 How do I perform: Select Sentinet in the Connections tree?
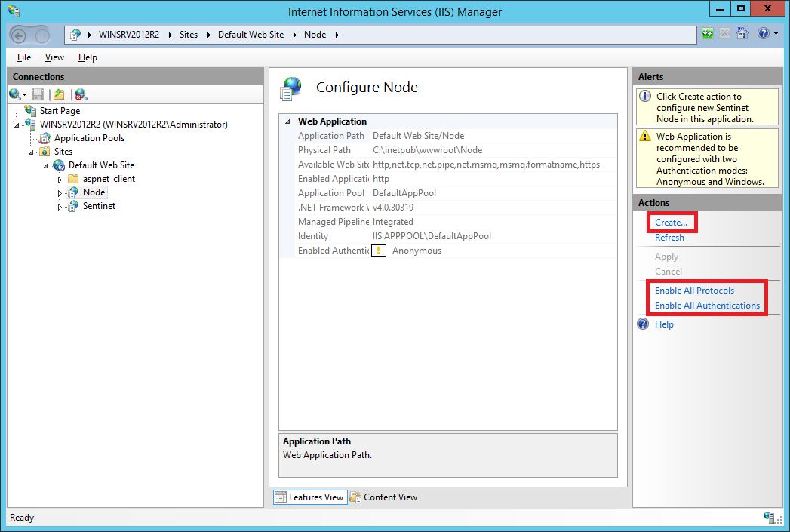tap(99, 206)
